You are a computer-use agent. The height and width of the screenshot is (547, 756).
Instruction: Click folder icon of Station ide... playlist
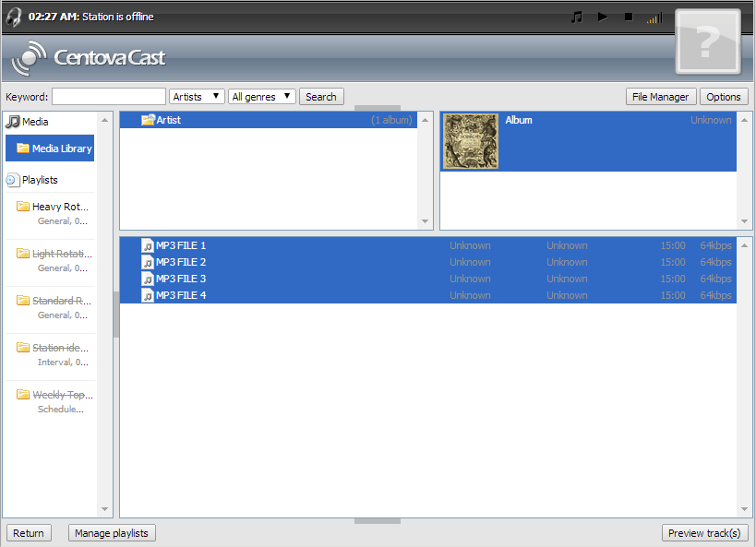tap(23, 348)
